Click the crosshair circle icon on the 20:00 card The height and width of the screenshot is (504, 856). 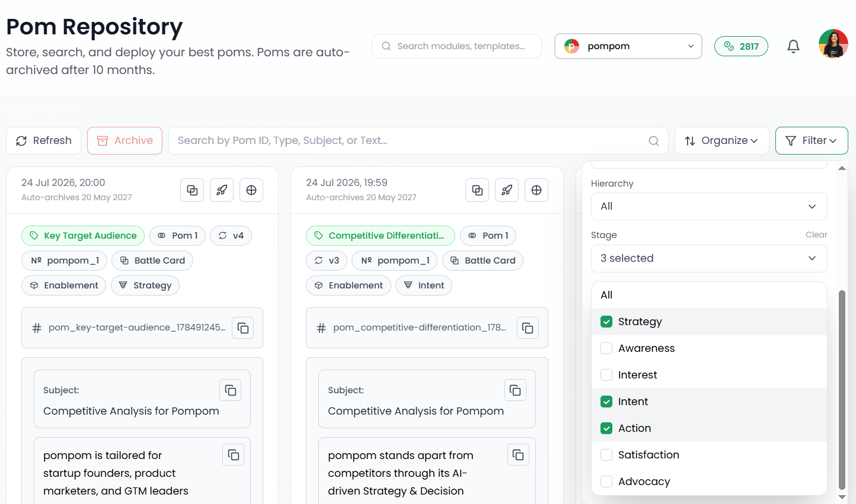(x=251, y=190)
